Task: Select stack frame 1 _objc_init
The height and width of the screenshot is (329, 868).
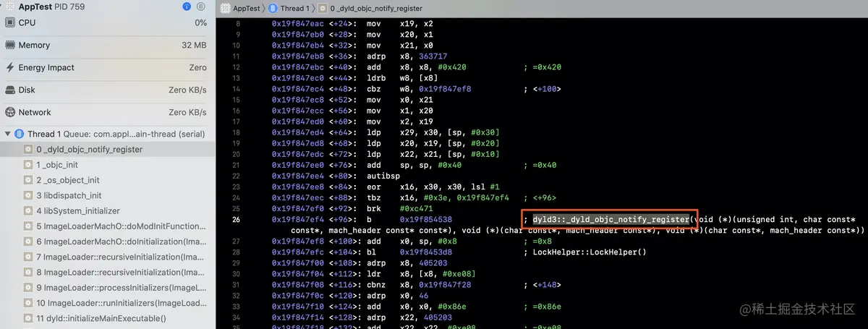Action: click(107, 165)
